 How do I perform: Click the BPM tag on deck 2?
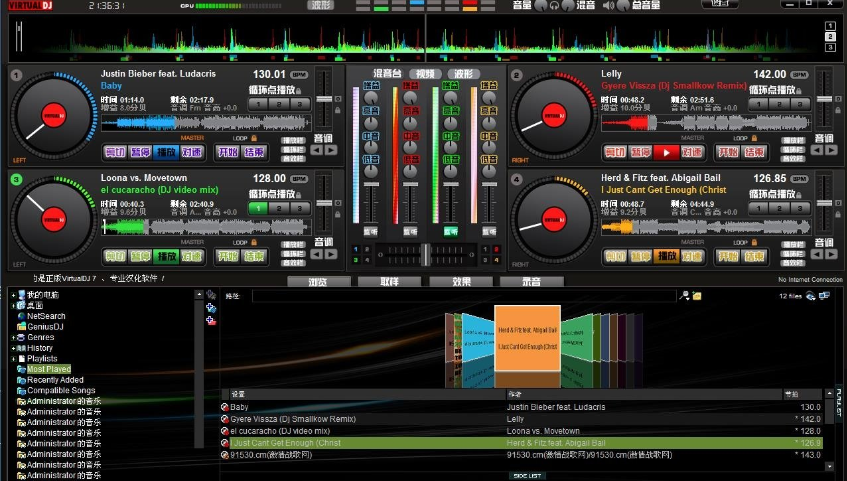click(799, 75)
